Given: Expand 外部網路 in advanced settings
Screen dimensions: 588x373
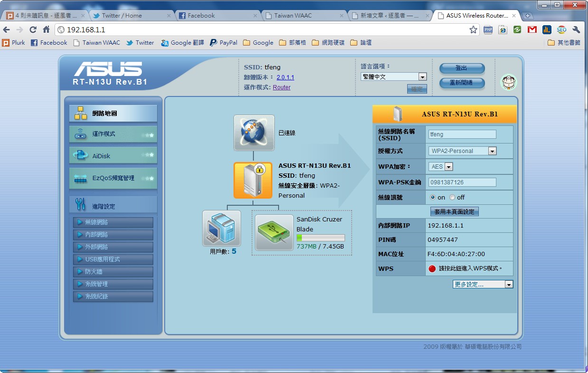Looking at the screenshot, I should (113, 247).
